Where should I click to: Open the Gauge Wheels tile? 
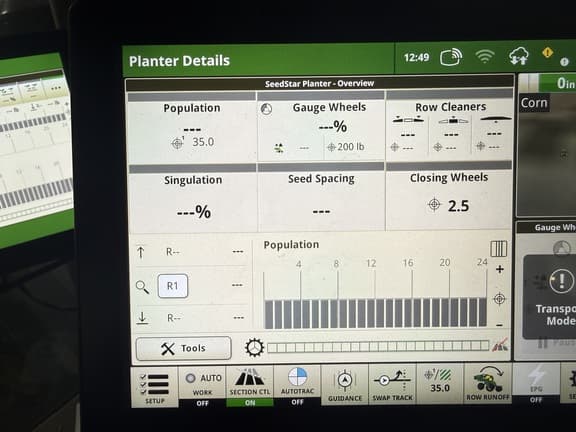(x=321, y=127)
